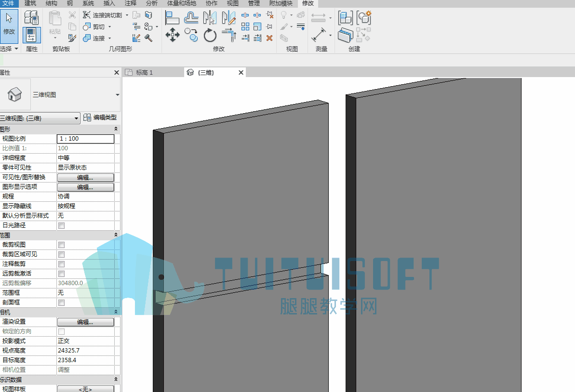Select the Split Element tool
The image size is (575, 392).
pyautogui.click(x=245, y=15)
